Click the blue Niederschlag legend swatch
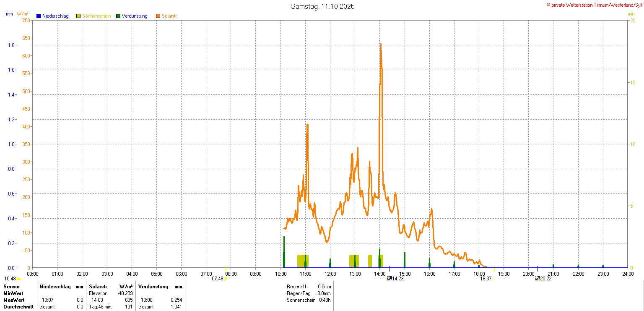The height and width of the screenshot is (311, 644). tap(39, 16)
